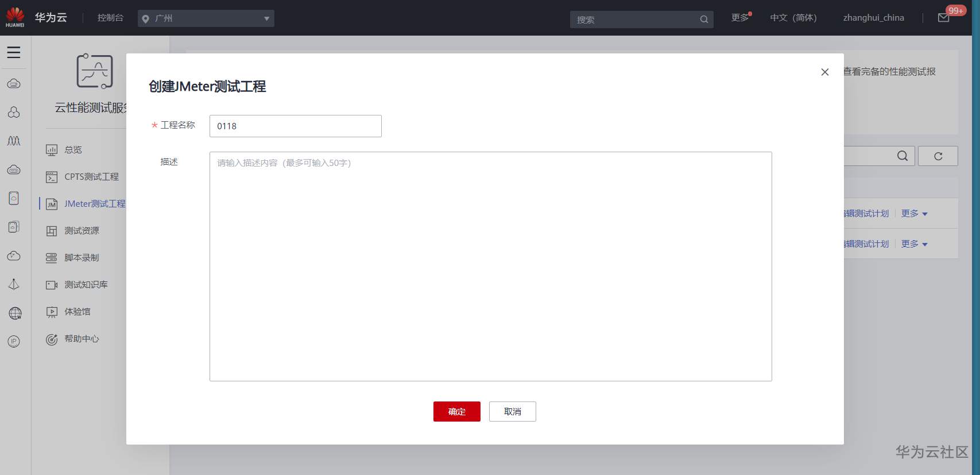This screenshot has height=475, width=980.
Task: Refresh the JMeter project list
Action: point(938,156)
